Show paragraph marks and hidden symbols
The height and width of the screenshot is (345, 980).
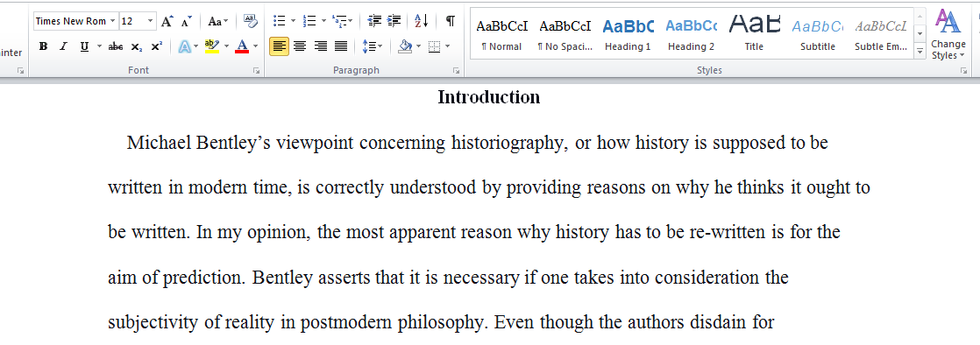pyautogui.click(x=450, y=21)
